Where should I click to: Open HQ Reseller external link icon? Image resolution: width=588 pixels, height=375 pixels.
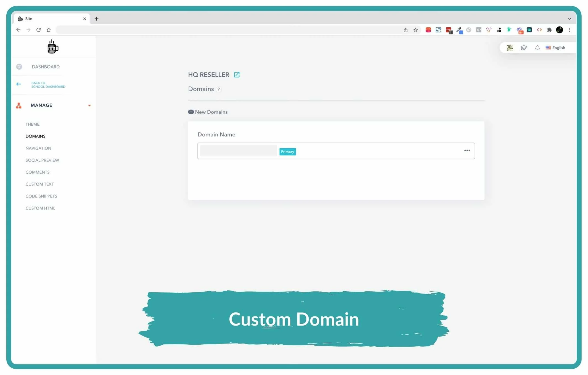pos(237,75)
